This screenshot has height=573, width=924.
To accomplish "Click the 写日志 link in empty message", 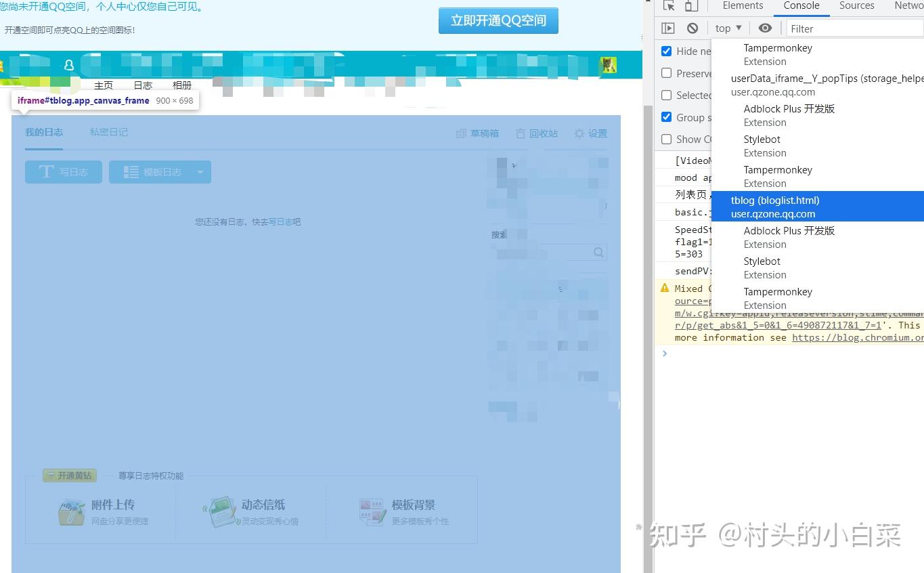I will pyautogui.click(x=281, y=221).
